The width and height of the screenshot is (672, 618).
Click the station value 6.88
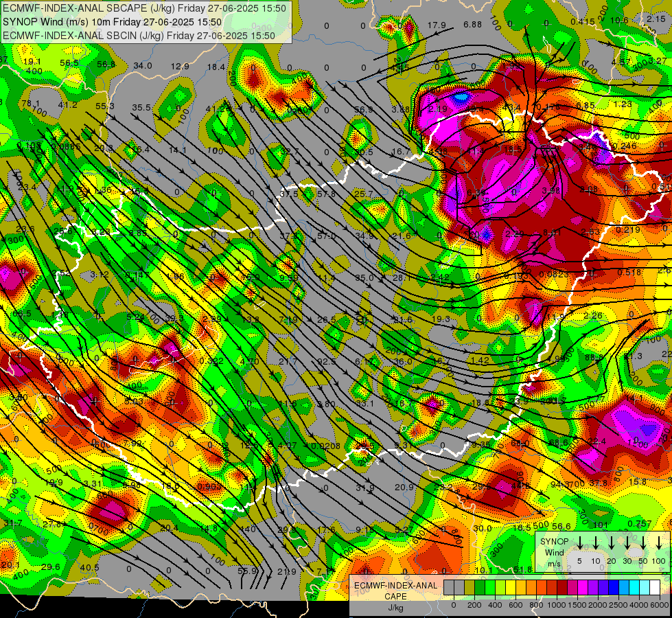point(473,25)
